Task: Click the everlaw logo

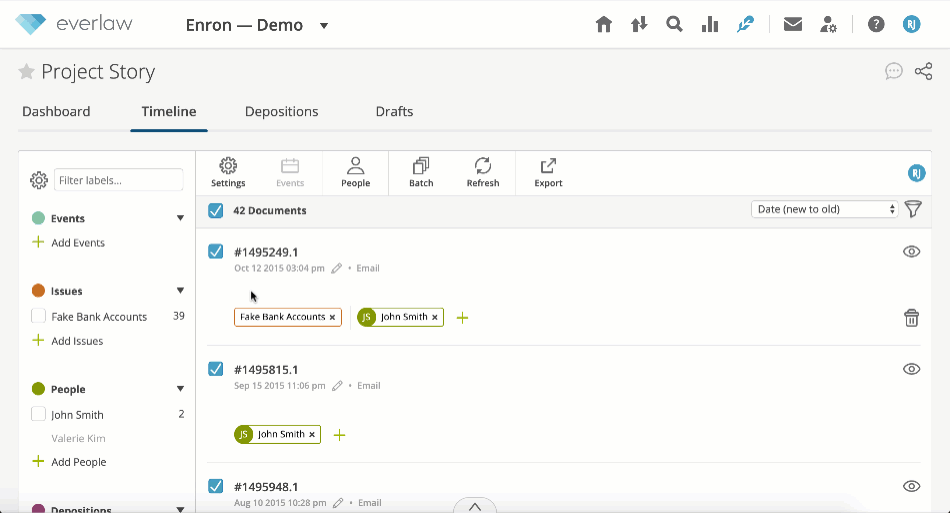Action: pyautogui.click(x=74, y=24)
